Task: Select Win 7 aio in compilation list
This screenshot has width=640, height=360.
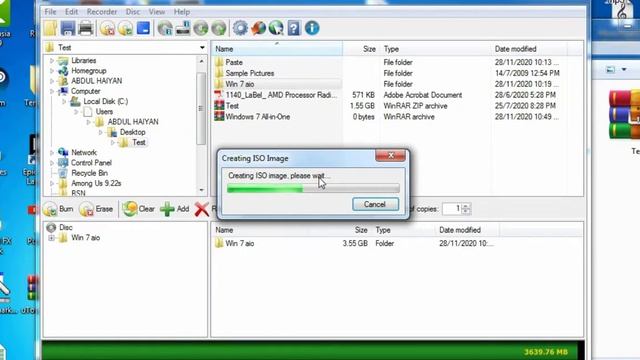Action: click(240, 244)
